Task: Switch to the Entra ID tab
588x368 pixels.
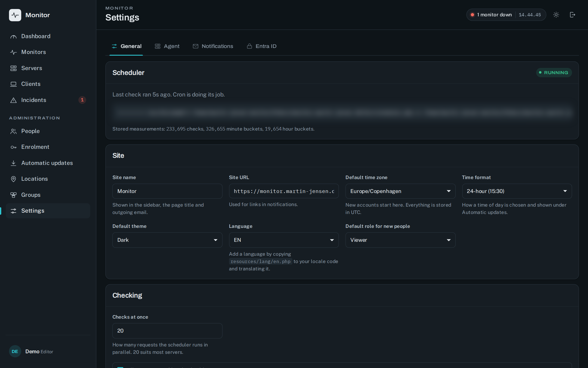Action: 262,46
